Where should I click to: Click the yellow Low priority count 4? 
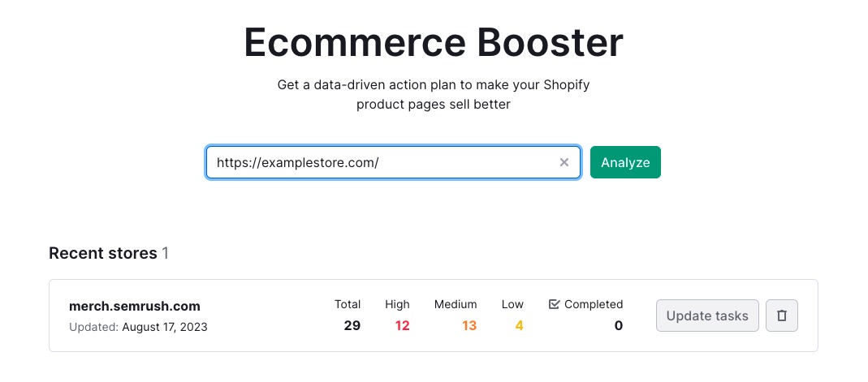pos(519,325)
